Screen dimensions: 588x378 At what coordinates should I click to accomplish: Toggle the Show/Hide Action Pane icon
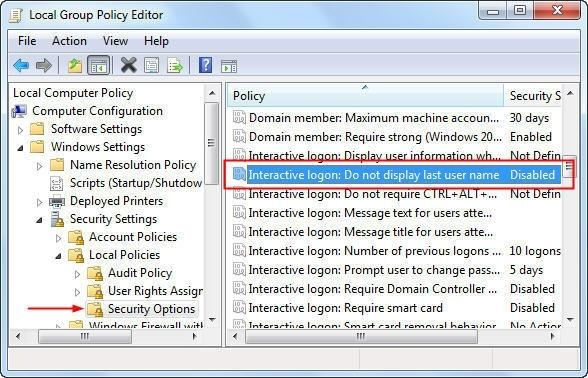229,66
